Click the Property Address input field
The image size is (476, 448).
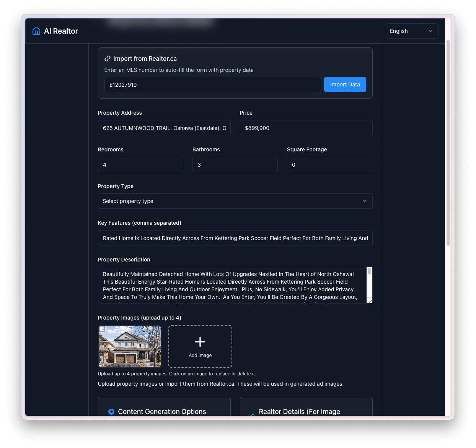[164, 128]
